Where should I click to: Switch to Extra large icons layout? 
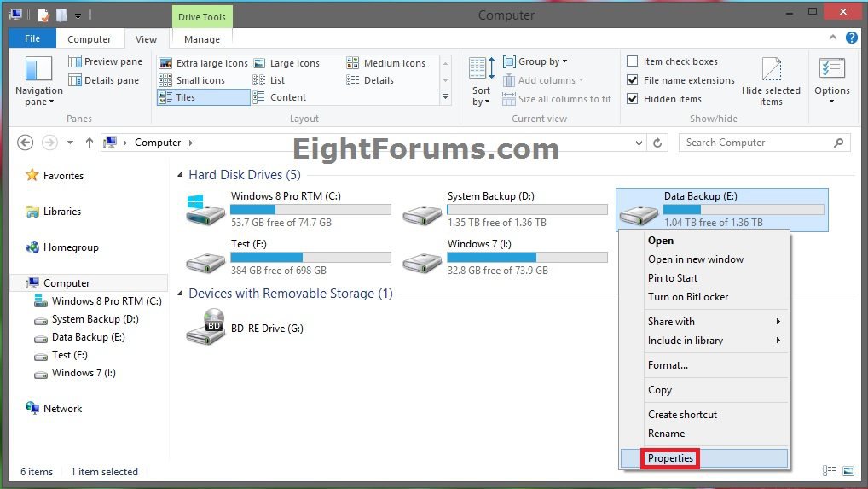click(203, 63)
